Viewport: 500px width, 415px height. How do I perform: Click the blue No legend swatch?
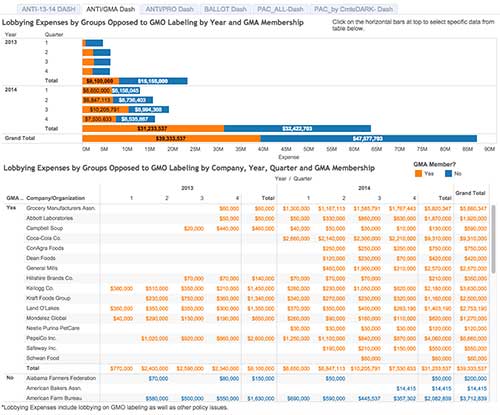tap(449, 173)
